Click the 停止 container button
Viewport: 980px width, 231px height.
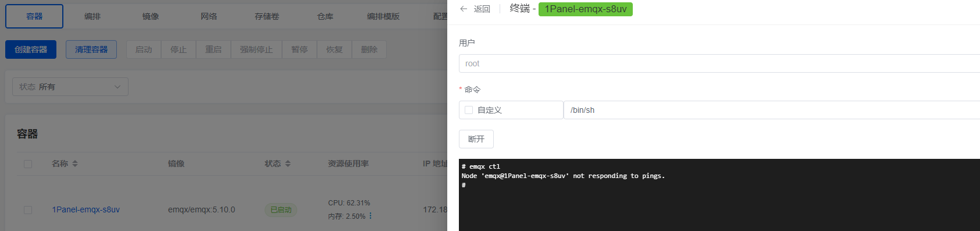tap(179, 49)
